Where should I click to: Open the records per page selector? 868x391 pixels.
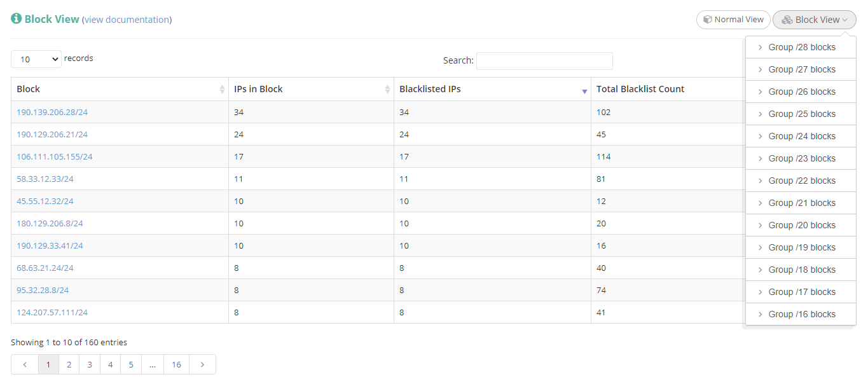click(x=36, y=59)
